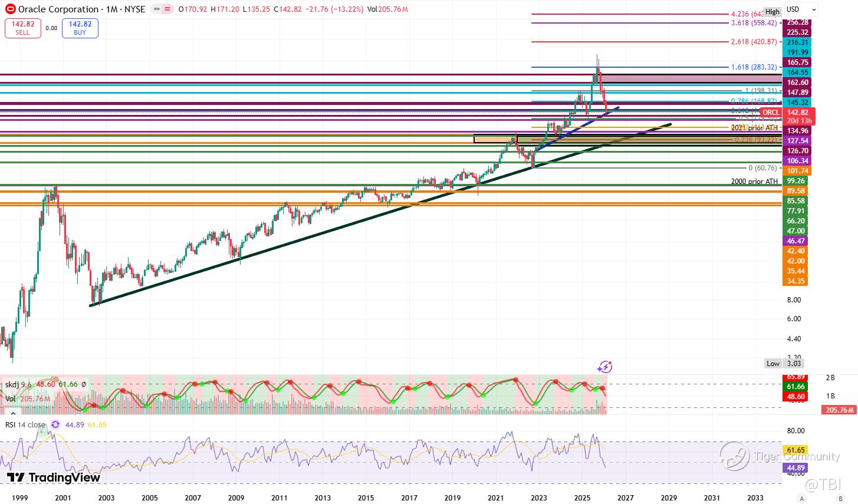Click the gray dash market status icon

pyautogui.click(x=156, y=9)
